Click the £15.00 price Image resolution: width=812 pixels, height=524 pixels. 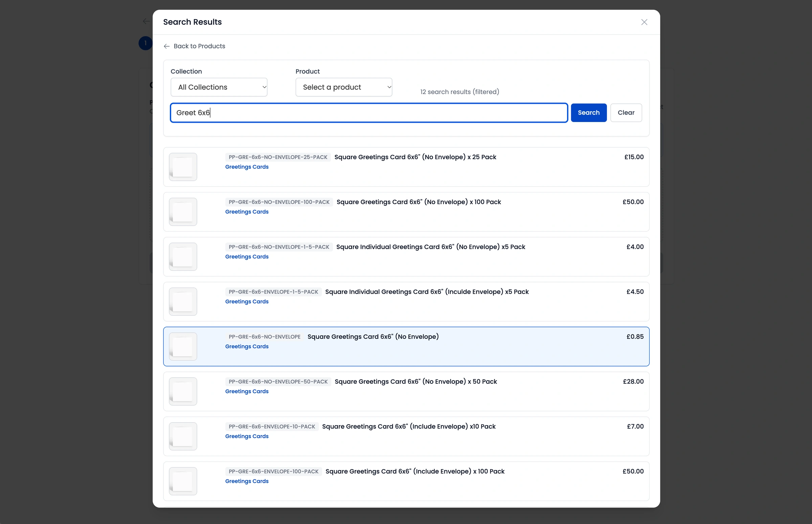634,157
